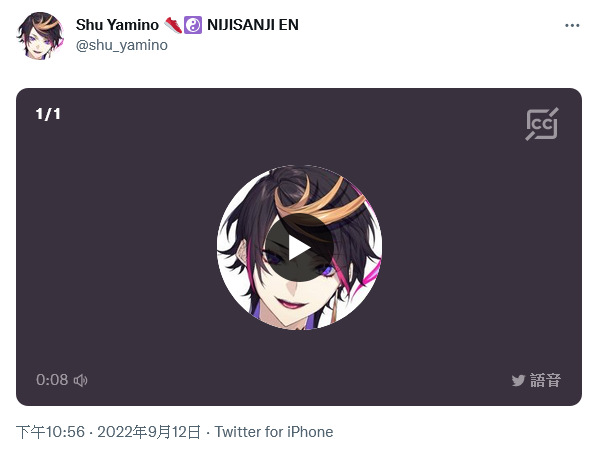Click the NIJISANJI EN name text

click(253, 25)
